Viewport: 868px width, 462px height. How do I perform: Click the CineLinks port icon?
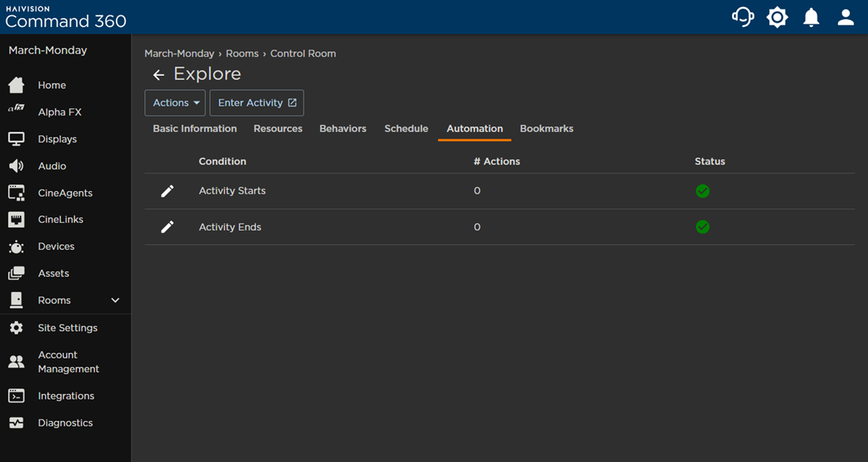[16, 220]
